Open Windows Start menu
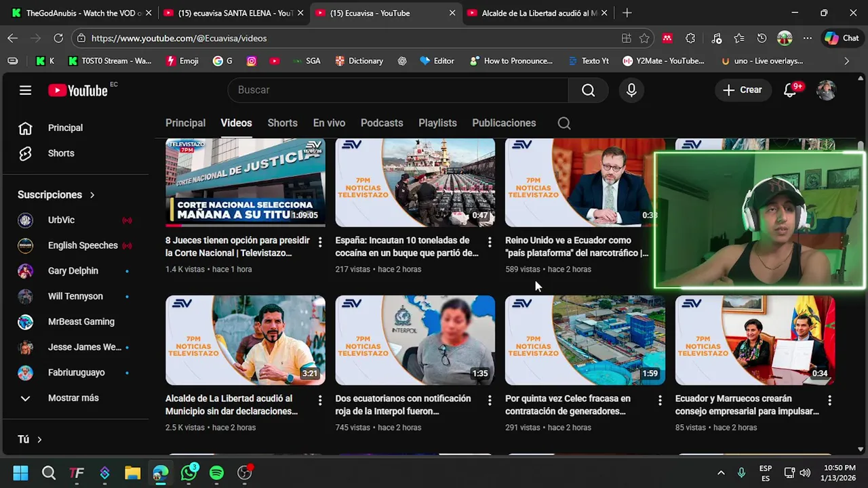The height and width of the screenshot is (488, 868). (20, 473)
